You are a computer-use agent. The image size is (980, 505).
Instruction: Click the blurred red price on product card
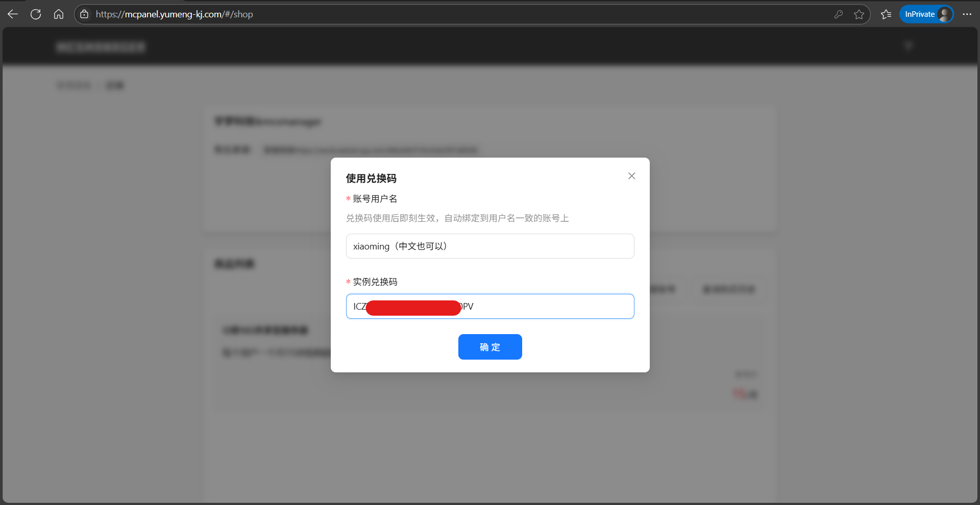tap(745, 394)
